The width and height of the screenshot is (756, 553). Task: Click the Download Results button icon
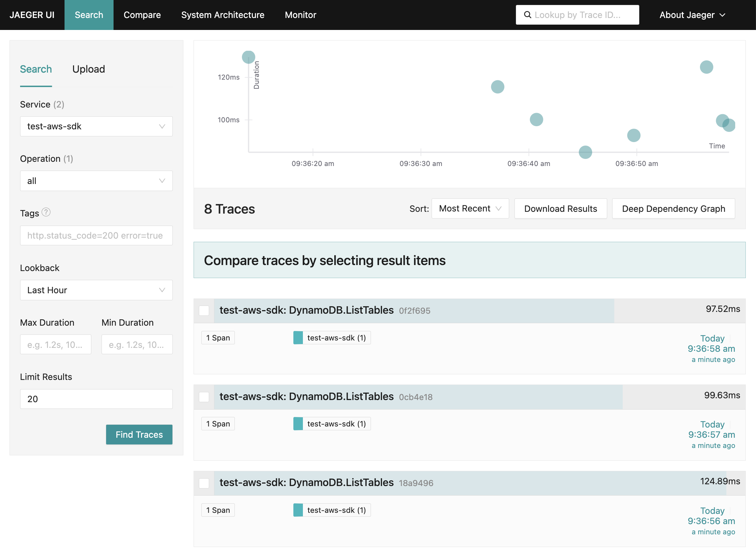(x=561, y=208)
